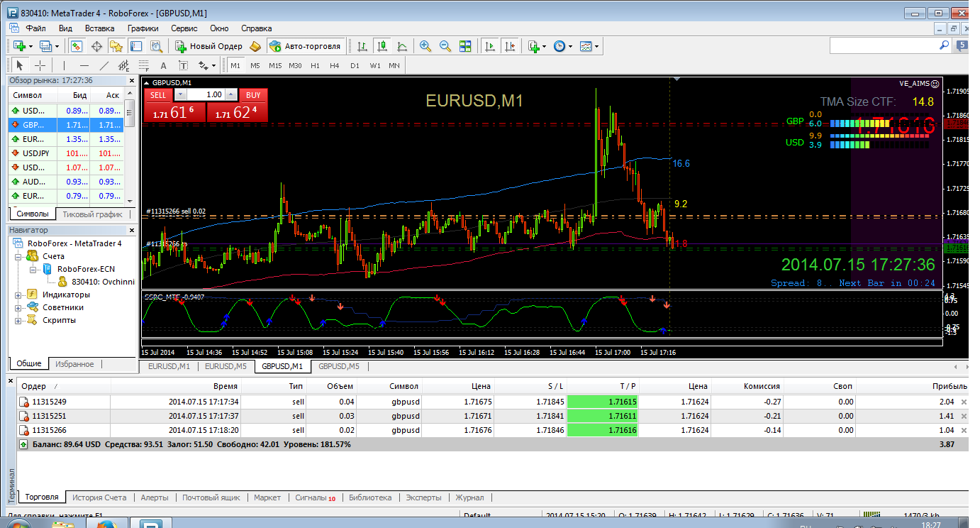Viewport: 980px width, 528px height.
Task: Open a new chart from toolbar
Action: pos(22,46)
